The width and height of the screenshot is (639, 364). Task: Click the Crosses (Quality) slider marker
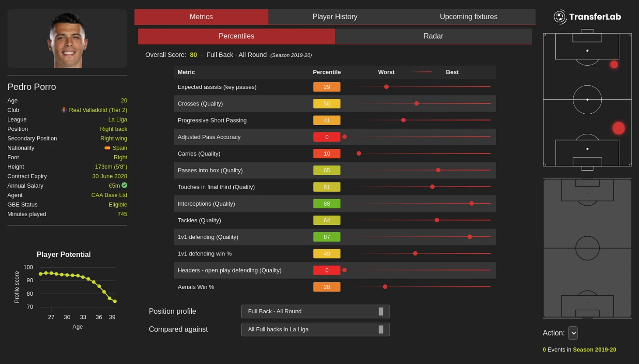(417, 104)
